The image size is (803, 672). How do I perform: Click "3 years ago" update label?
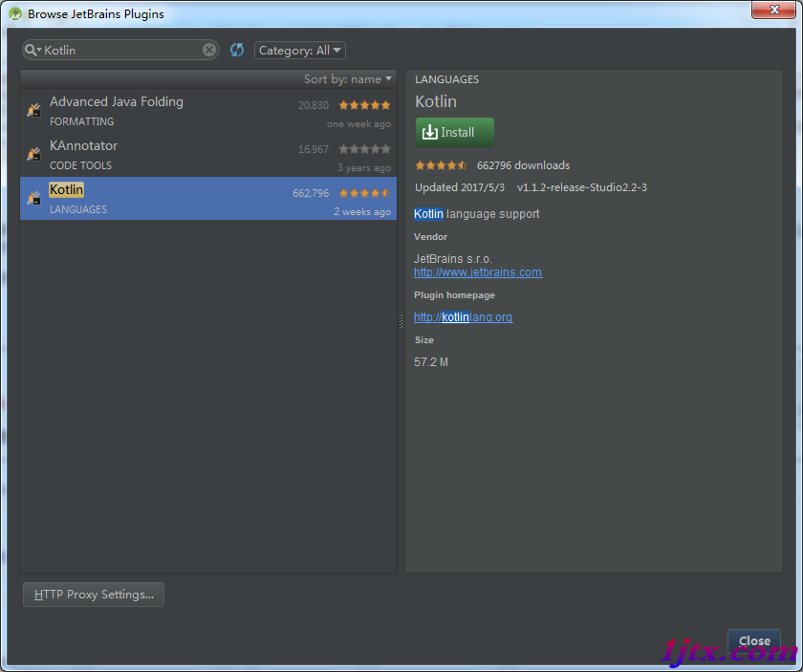364,167
